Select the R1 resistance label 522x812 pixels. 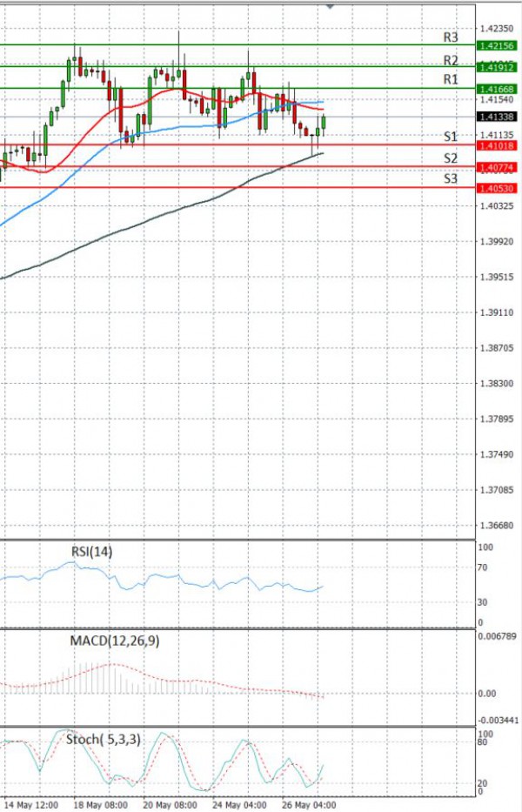[451, 79]
